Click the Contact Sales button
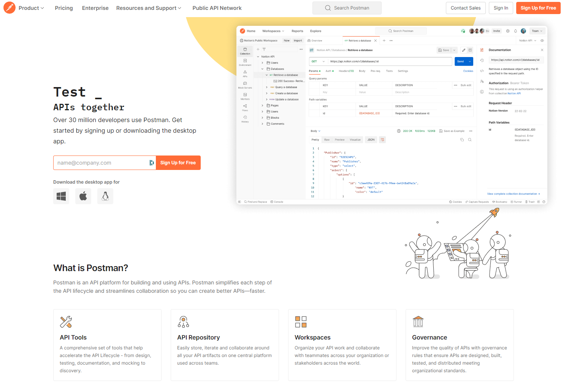The image size is (566, 392). point(466,8)
